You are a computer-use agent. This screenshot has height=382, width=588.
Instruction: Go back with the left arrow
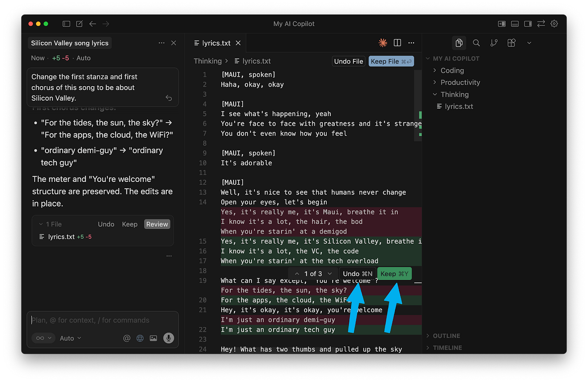pyautogui.click(x=92, y=24)
